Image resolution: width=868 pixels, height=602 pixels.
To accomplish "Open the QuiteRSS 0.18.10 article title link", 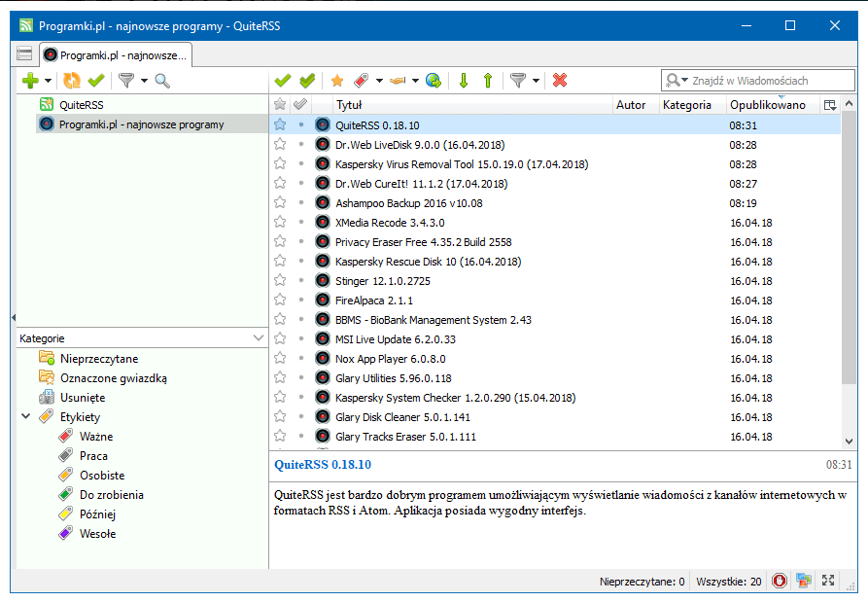I will (323, 465).
